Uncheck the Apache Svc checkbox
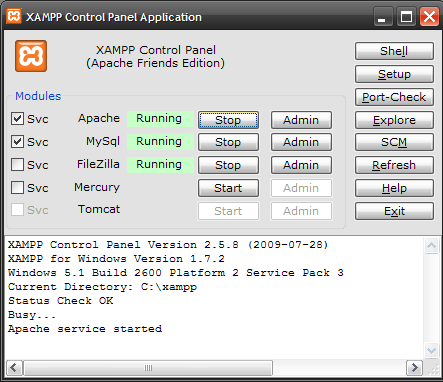Image resolution: width=443 pixels, height=382 pixels. [x=17, y=119]
